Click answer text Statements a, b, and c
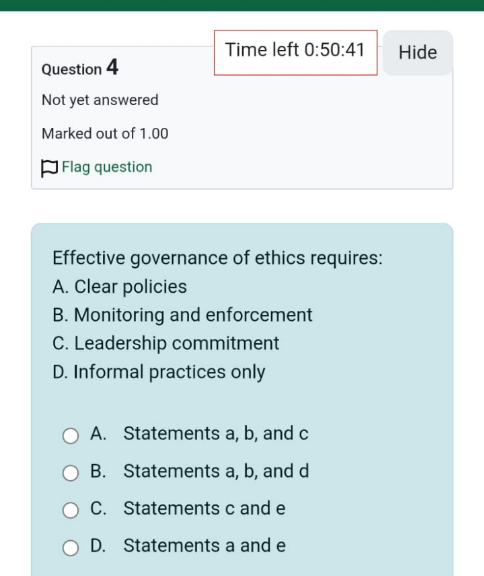Image resolution: width=484 pixels, height=576 pixels. coord(216,433)
